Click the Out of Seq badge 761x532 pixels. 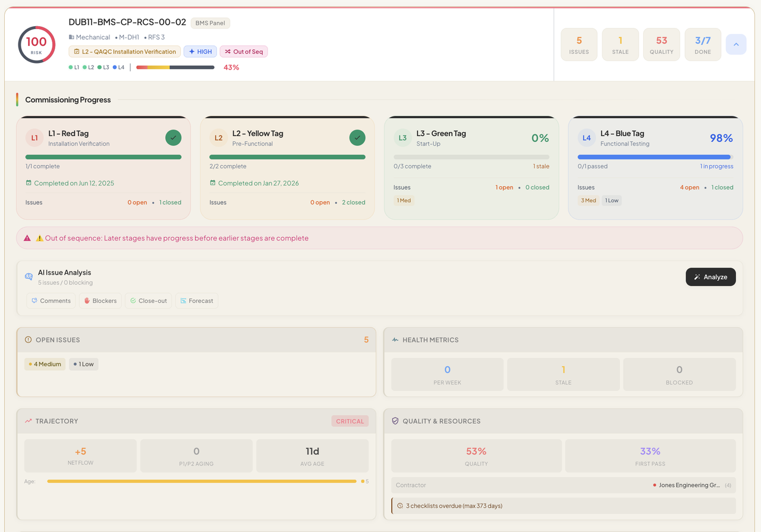pos(244,52)
